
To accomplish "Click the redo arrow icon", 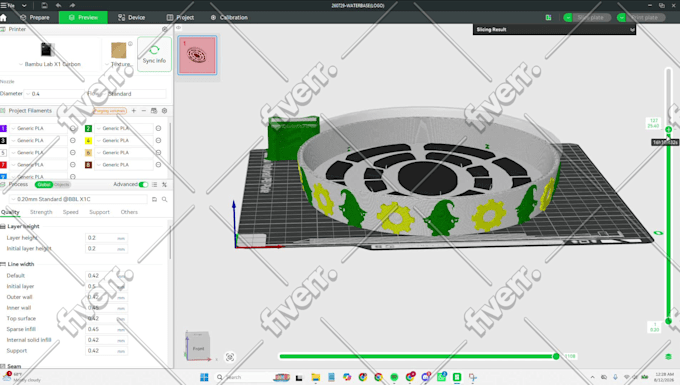I will click(72, 6).
